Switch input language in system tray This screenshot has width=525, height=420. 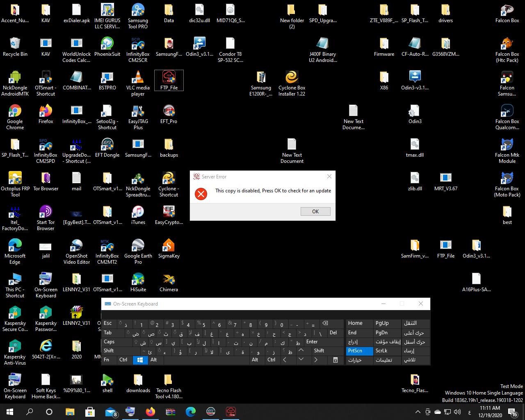coord(469,412)
